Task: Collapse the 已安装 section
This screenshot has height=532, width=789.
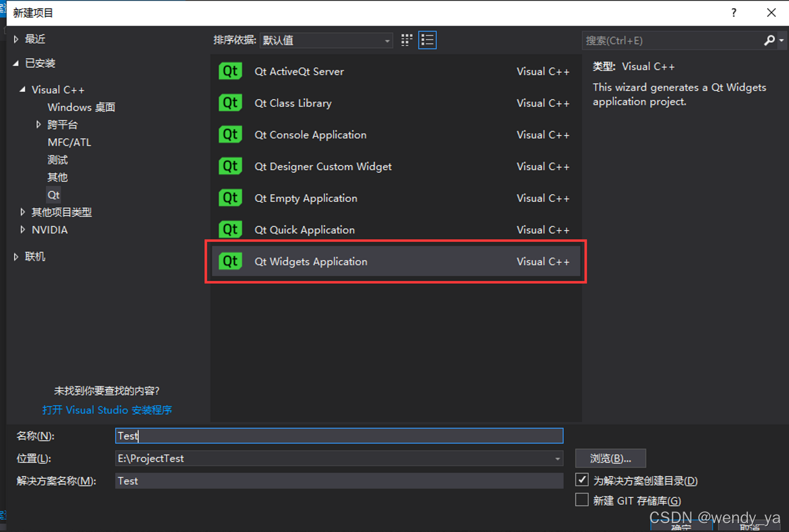Action: tap(16, 63)
